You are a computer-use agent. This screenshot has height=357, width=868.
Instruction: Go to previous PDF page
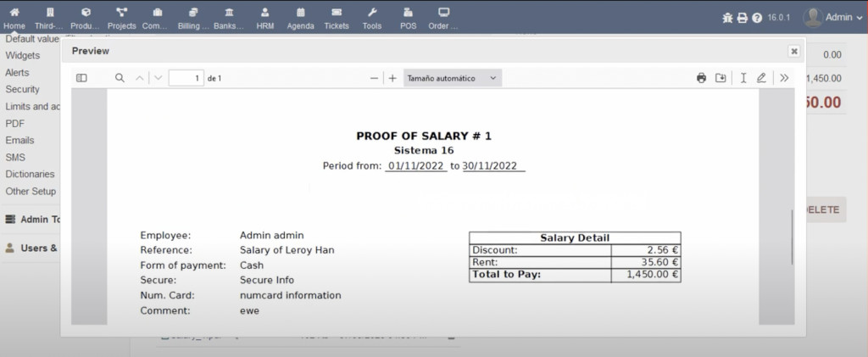point(140,78)
